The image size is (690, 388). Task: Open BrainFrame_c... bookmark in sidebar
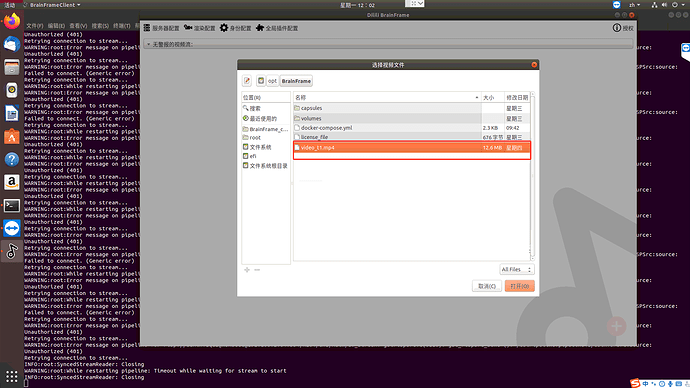click(x=266, y=129)
